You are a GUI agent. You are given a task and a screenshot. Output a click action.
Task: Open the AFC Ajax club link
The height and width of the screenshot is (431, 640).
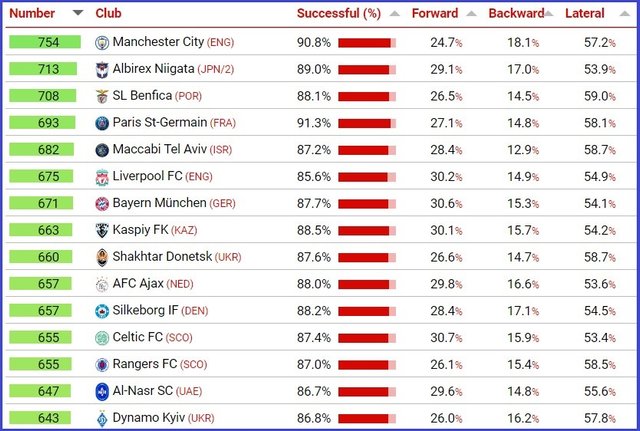(142, 283)
